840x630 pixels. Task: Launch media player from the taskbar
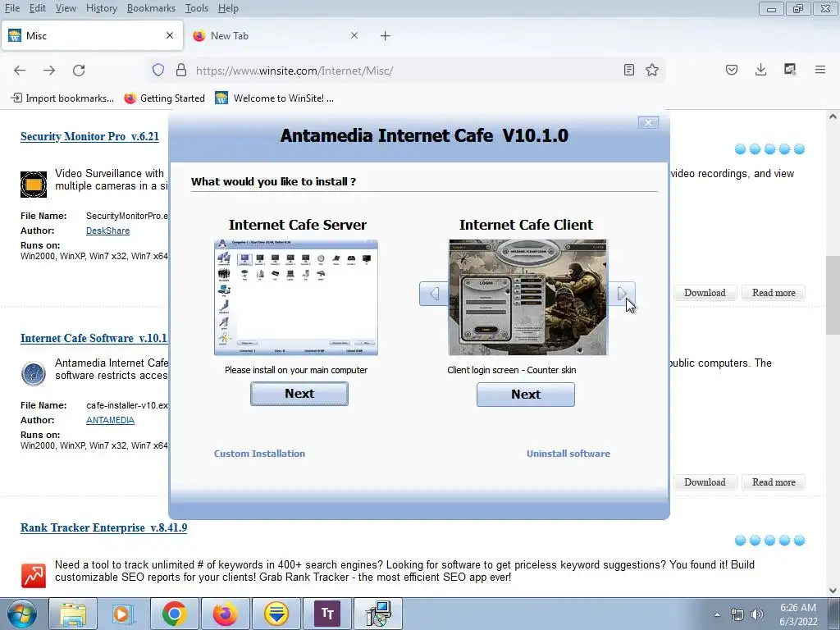click(x=123, y=614)
